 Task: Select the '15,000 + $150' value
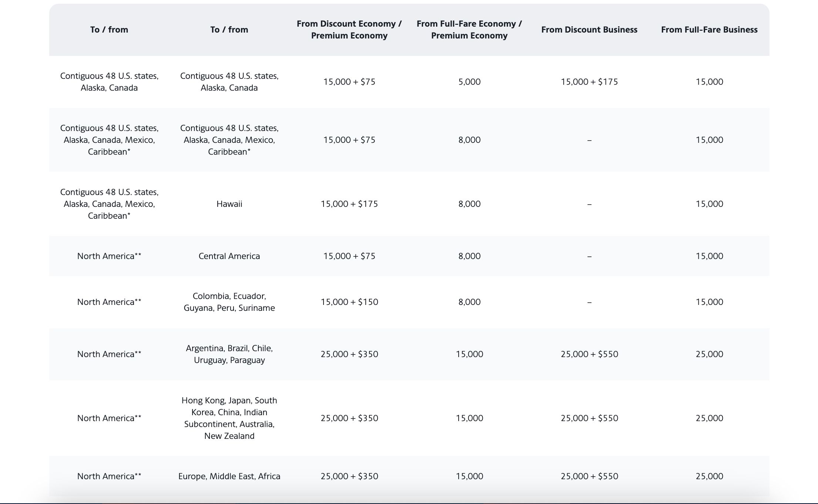[x=349, y=302]
